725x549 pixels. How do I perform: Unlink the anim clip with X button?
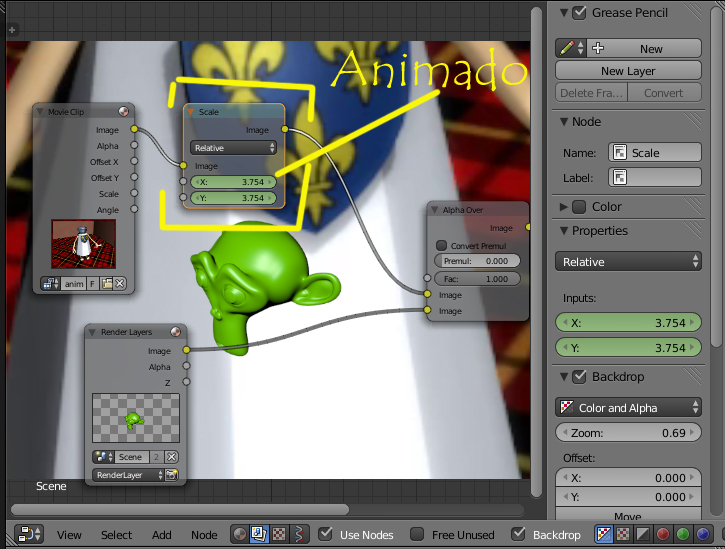[x=120, y=284]
